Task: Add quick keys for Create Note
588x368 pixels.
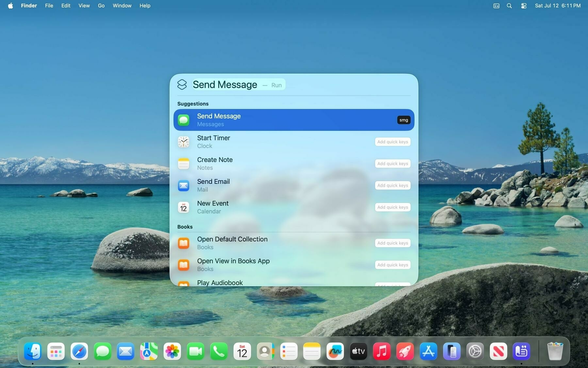Action: [x=393, y=164]
